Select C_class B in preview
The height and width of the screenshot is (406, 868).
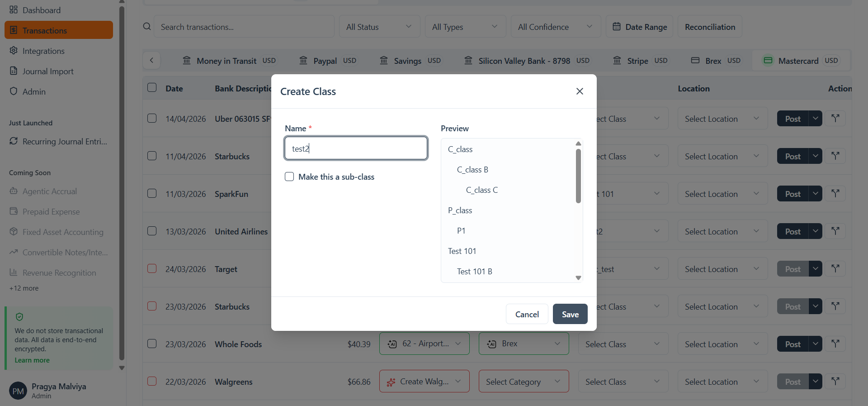[x=472, y=170]
